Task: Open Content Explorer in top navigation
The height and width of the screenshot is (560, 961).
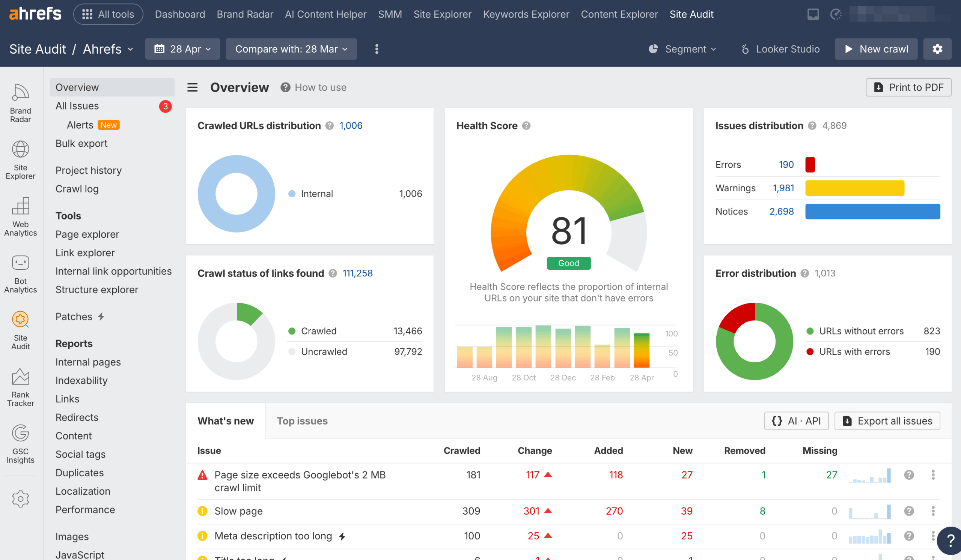Action: point(619,14)
